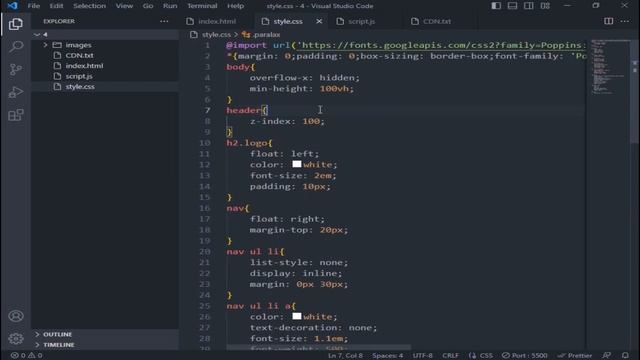This screenshot has width=640, height=360.
Task: Click 'overflow-x: hidden;' line
Action: 305,78
